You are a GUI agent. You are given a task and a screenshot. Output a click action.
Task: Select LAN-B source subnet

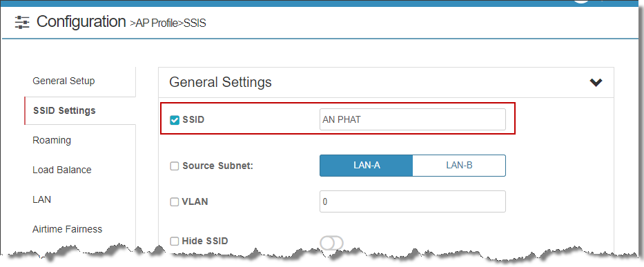pyautogui.click(x=459, y=166)
